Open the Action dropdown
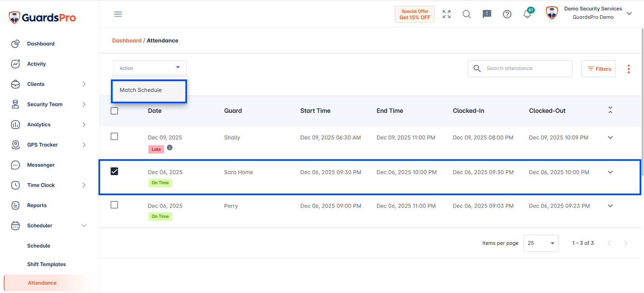The image size is (644, 293). coord(150,68)
